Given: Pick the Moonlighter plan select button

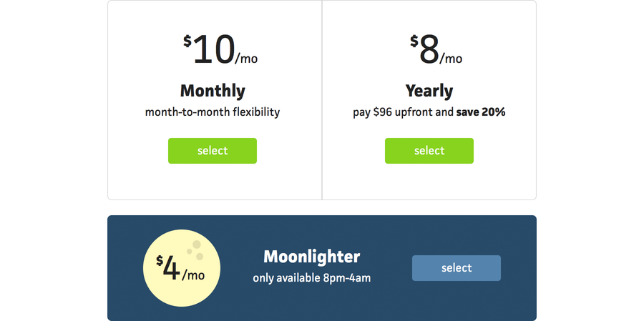Looking at the screenshot, I should [x=457, y=268].
